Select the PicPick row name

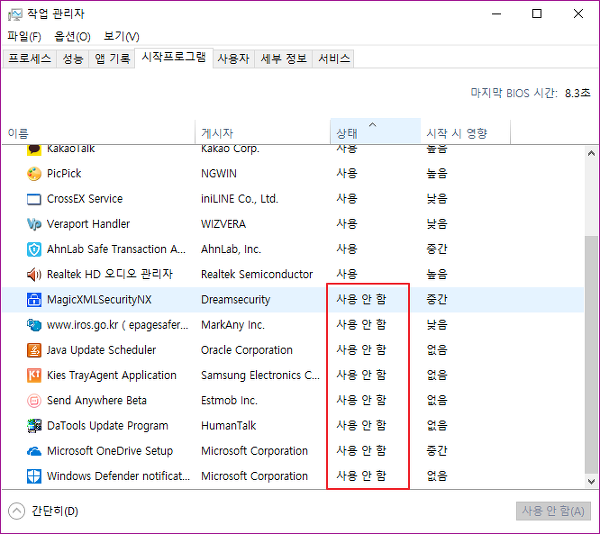tap(64, 174)
